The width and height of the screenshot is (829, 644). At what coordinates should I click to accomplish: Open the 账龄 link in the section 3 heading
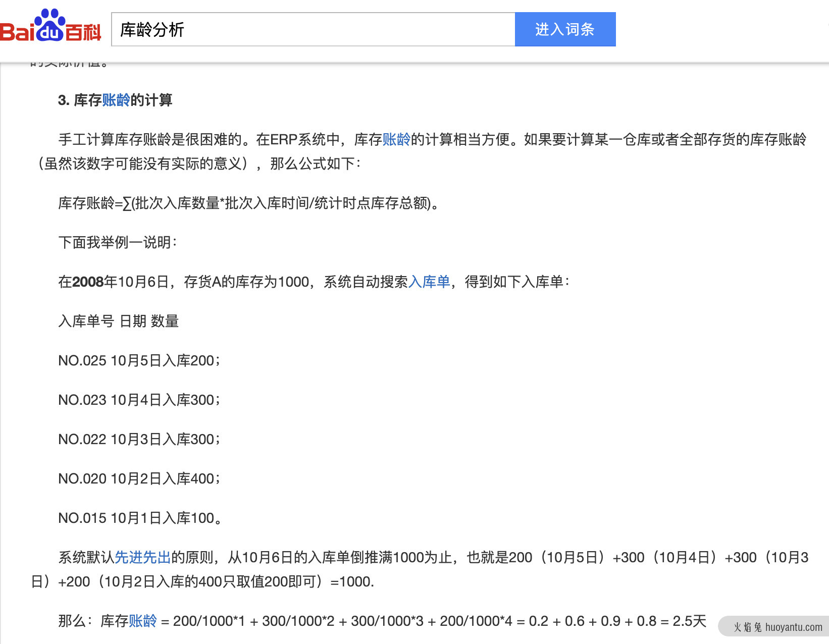116,100
